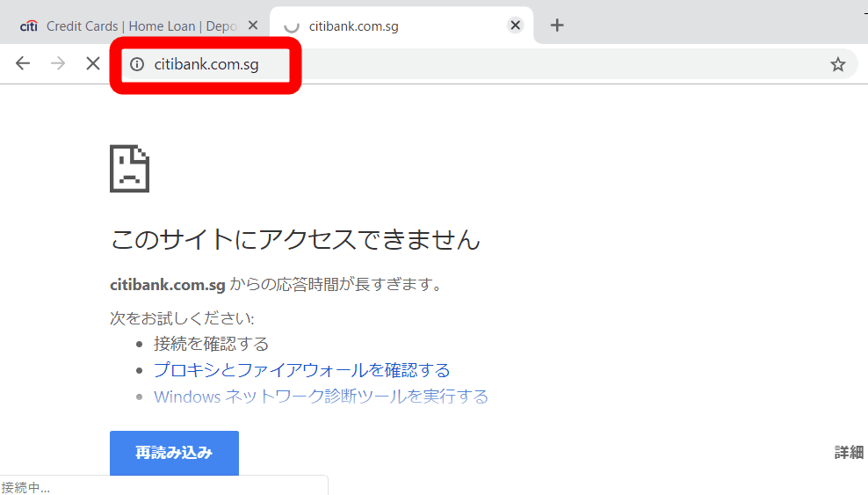Close the Credit Cards Home Loan tab

pyautogui.click(x=253, y=25)
